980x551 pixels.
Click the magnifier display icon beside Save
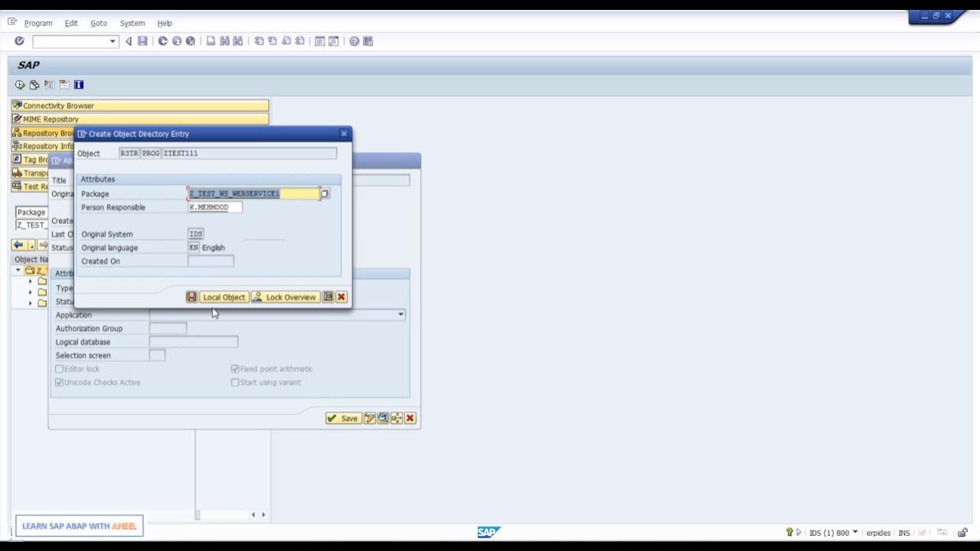(x=383, y=418)
